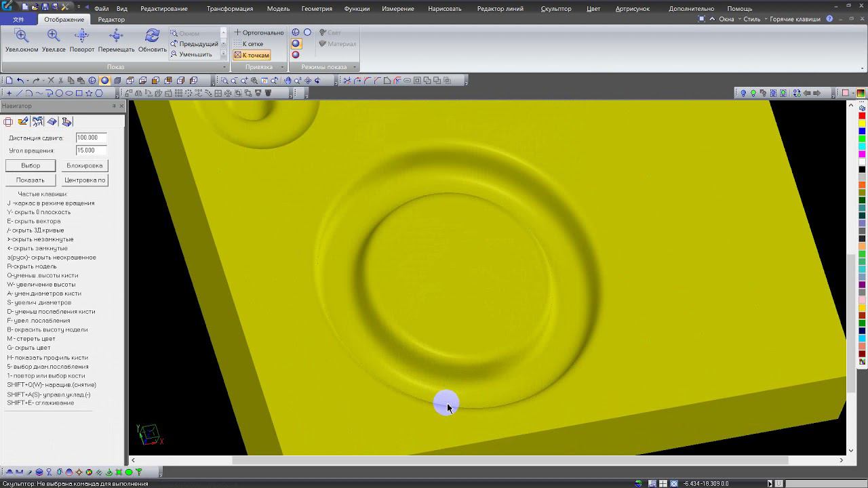Switch to the Редактор ribbon tab
This screenshot has width=868, height=488.
tap(111, 20)
